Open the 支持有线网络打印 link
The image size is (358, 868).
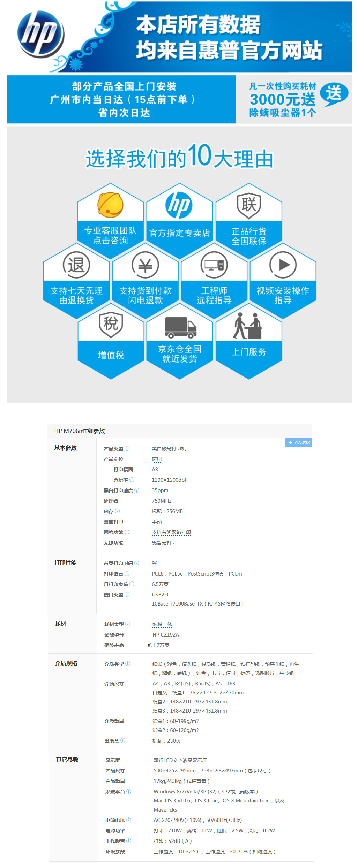(171, 532)
